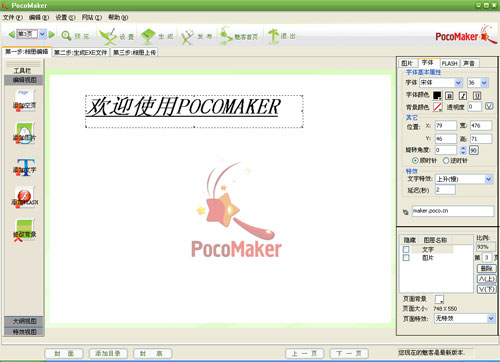Select the add text T tool
This screenshot has height=362, width=500.
[x=25, y=167]
